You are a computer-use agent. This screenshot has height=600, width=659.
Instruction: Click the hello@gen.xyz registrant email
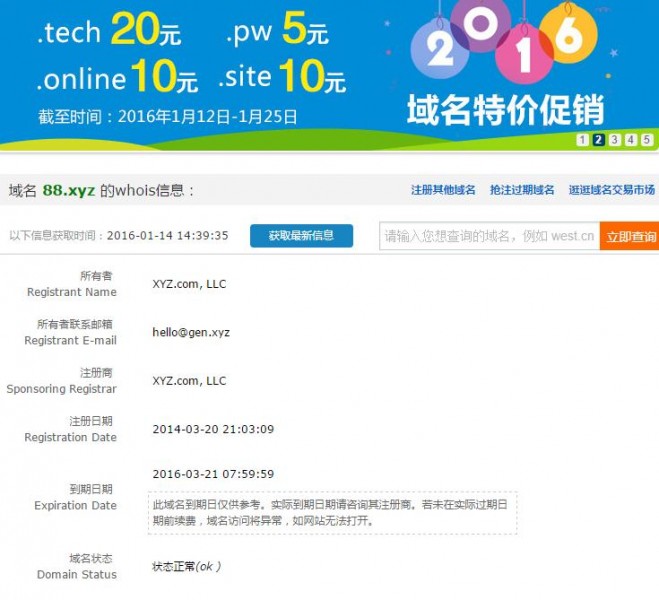(191, 332)
